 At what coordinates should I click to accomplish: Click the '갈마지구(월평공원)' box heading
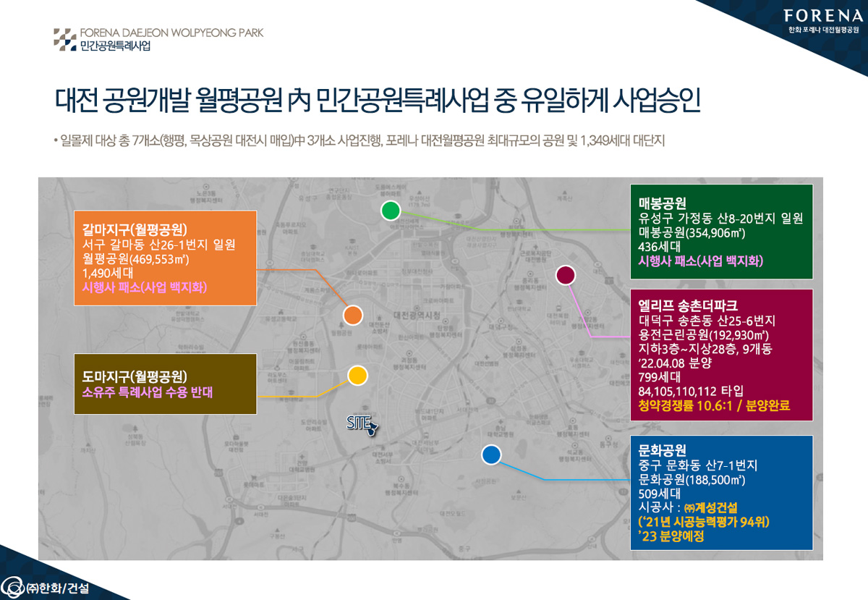[x=135, y=230]
